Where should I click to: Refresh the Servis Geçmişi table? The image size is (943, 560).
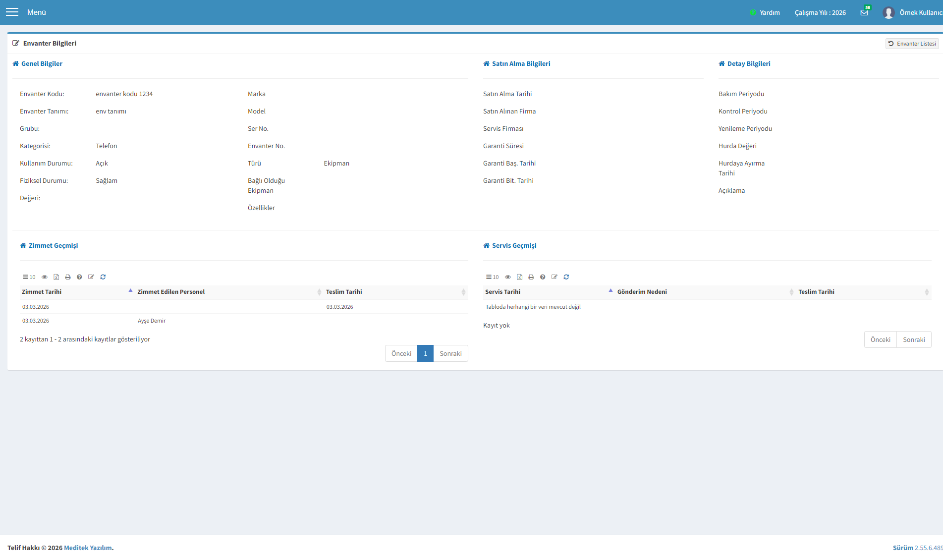click(566, 277)
